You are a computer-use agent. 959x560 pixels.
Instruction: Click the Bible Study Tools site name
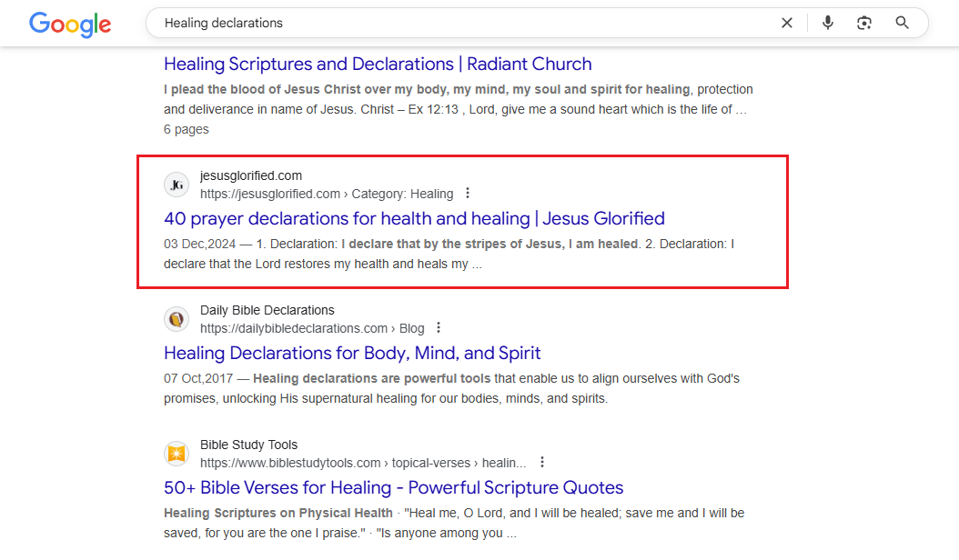coord(248,445)
